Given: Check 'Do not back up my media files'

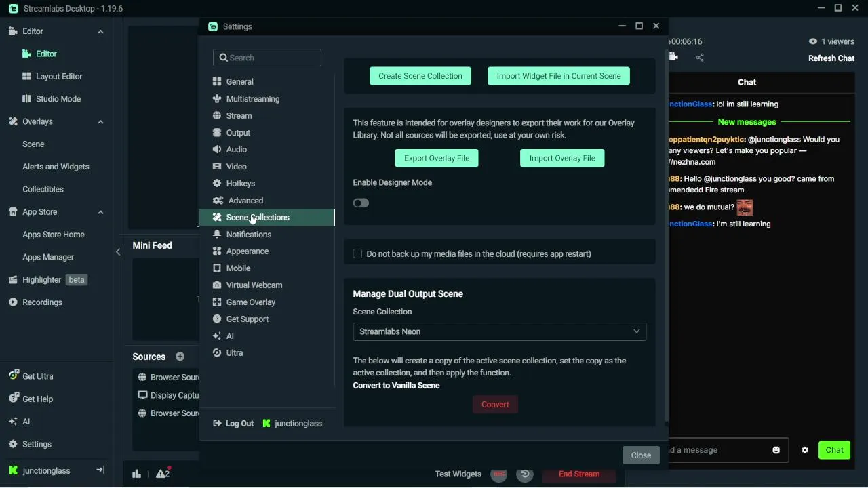Looking at the screenshot, I should point(357,253).
